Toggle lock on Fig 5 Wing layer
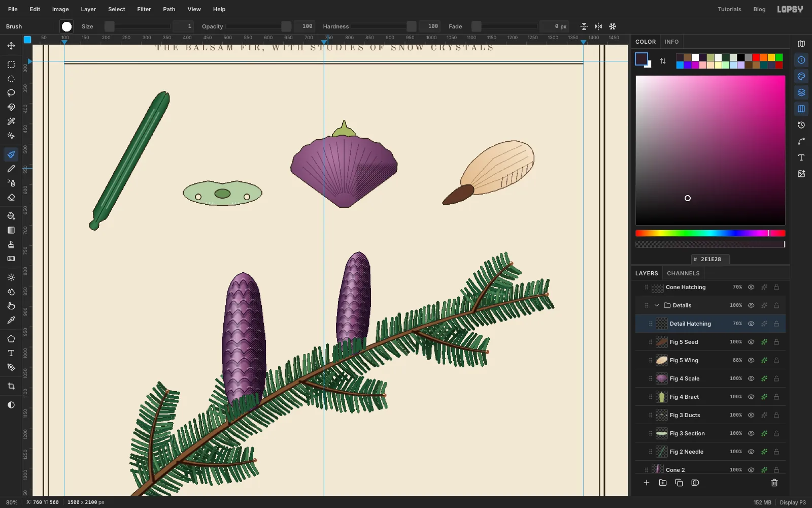The width and height of the screenshot is (812, 508). coord(776,360)
